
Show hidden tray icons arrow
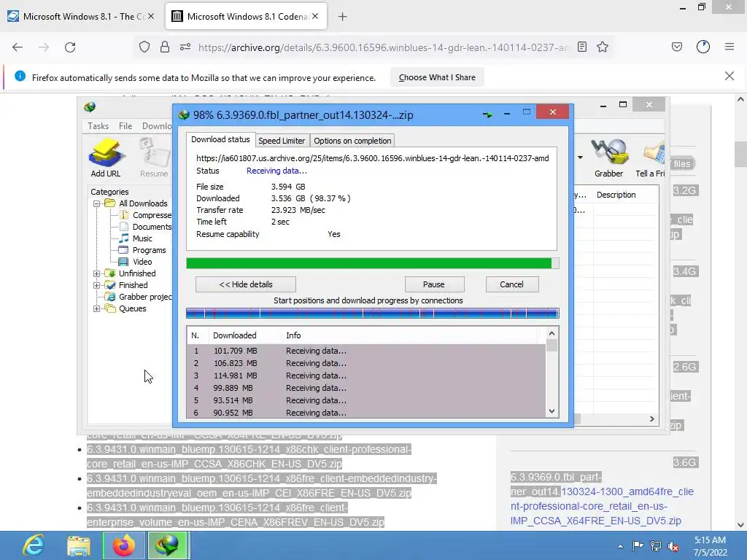pyautogui.click(x=620, y=546)
